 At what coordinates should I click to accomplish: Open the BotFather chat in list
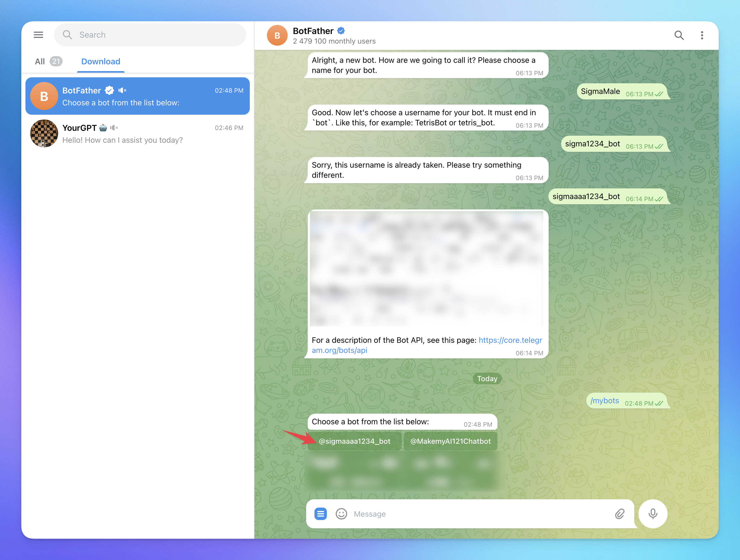(138, 96)
